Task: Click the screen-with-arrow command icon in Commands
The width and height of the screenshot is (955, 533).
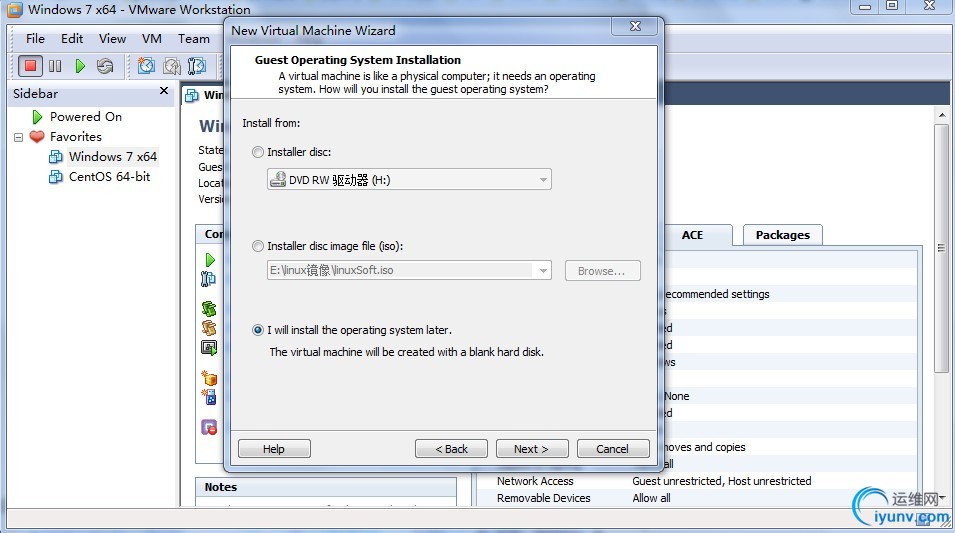Action: [209, 347]
